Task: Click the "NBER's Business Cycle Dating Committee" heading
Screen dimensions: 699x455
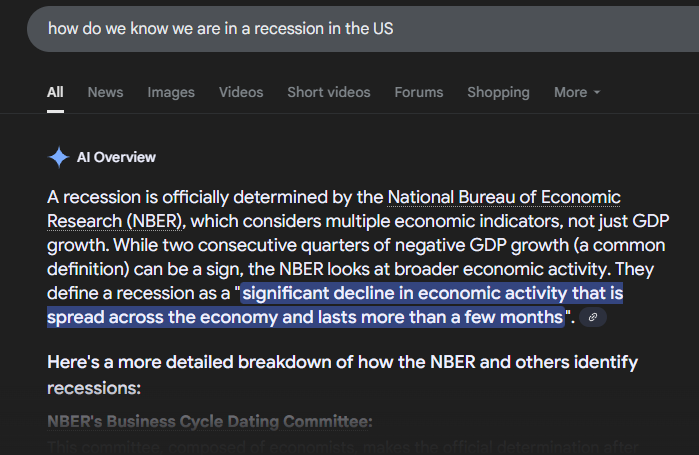Action: (x=210, y=421)
